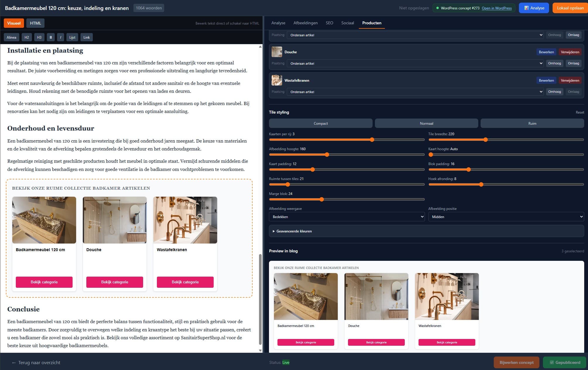Open the Plaatsing dropdown for Douche
This screenshot has height=370, width=588.
coord(415,63)
